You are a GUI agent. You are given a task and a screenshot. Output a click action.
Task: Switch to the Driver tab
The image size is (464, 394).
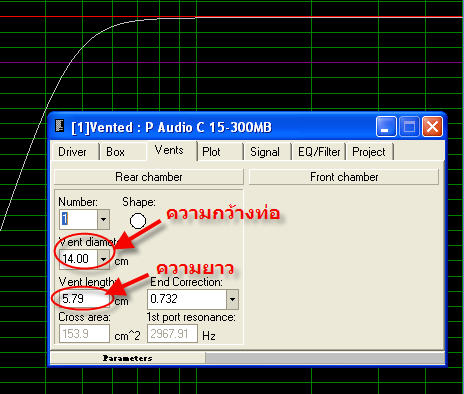pos(72,152)
